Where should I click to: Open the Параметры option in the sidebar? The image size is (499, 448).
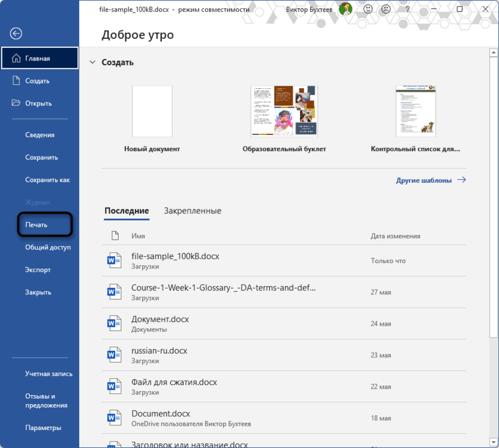pos(43,428)
